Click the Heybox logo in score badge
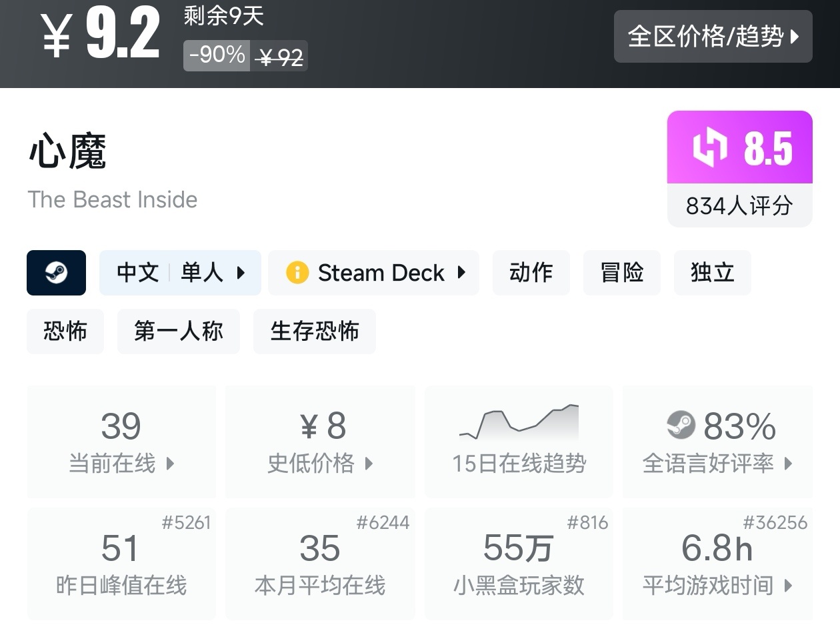The width and height of the screenshot is (840, 633). click(710, 148)
